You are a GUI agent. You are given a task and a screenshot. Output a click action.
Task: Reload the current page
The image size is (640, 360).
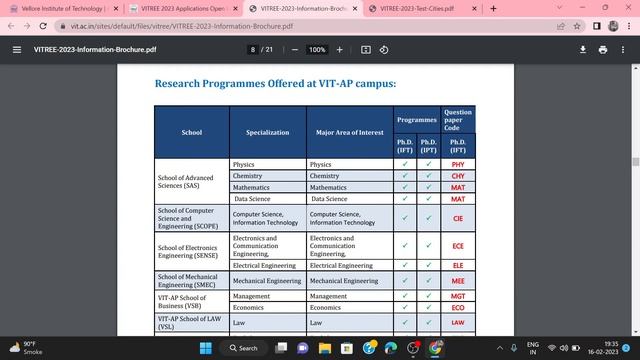click(x=43, y=26)
